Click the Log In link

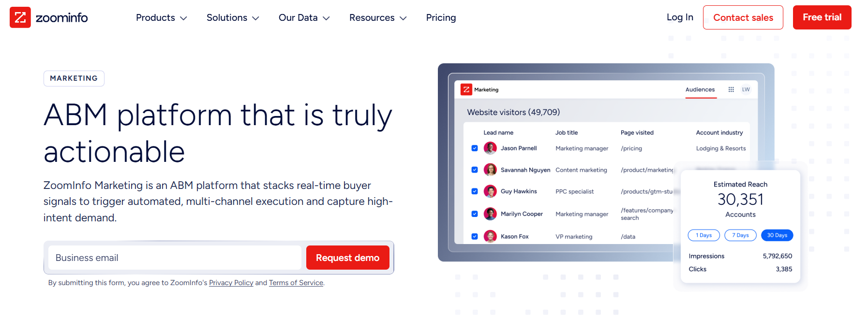[680, 17]
